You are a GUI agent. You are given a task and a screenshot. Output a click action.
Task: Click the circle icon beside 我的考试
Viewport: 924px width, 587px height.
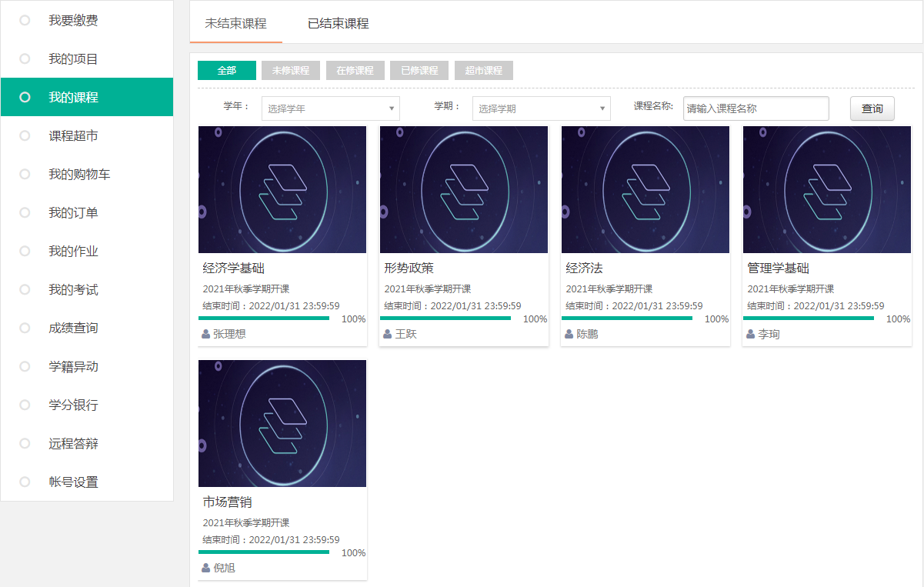(25, 289)
